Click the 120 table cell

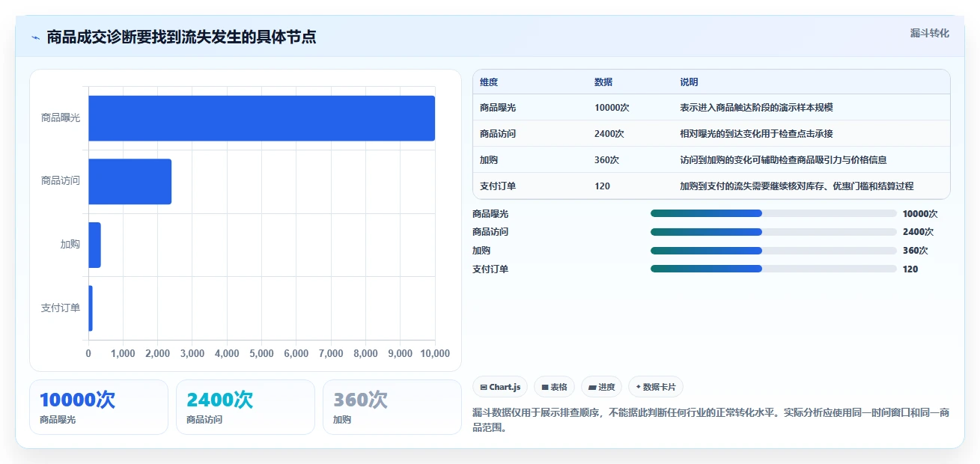point(602,186)
